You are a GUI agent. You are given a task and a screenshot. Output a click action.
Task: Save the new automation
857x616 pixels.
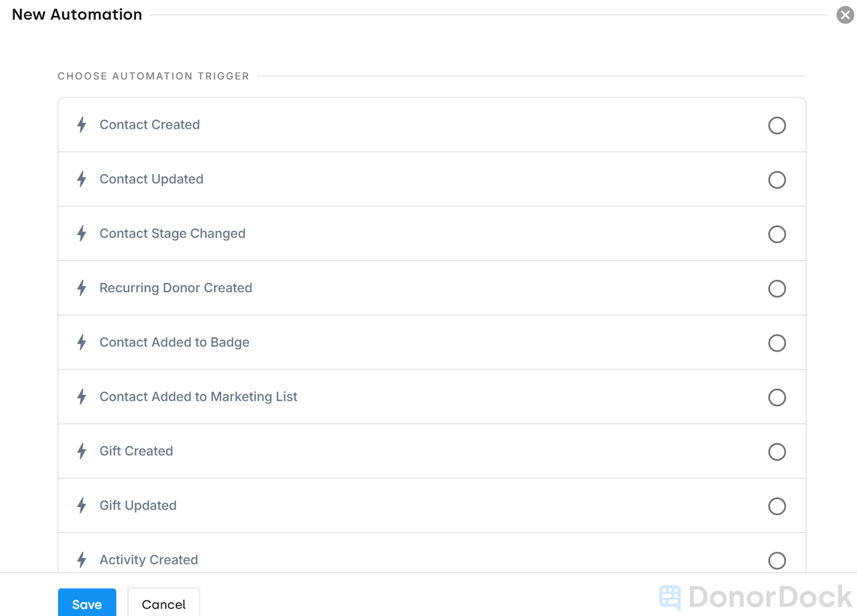[87, 603]
